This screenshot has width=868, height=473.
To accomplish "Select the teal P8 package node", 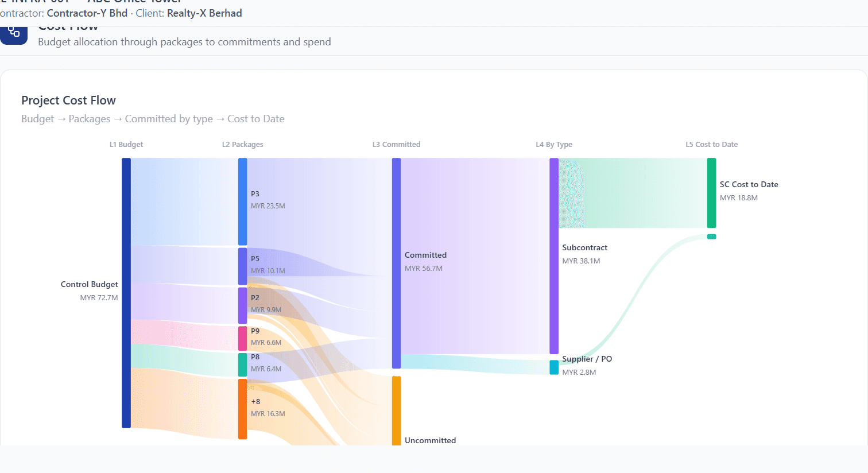I will (243, 365).
